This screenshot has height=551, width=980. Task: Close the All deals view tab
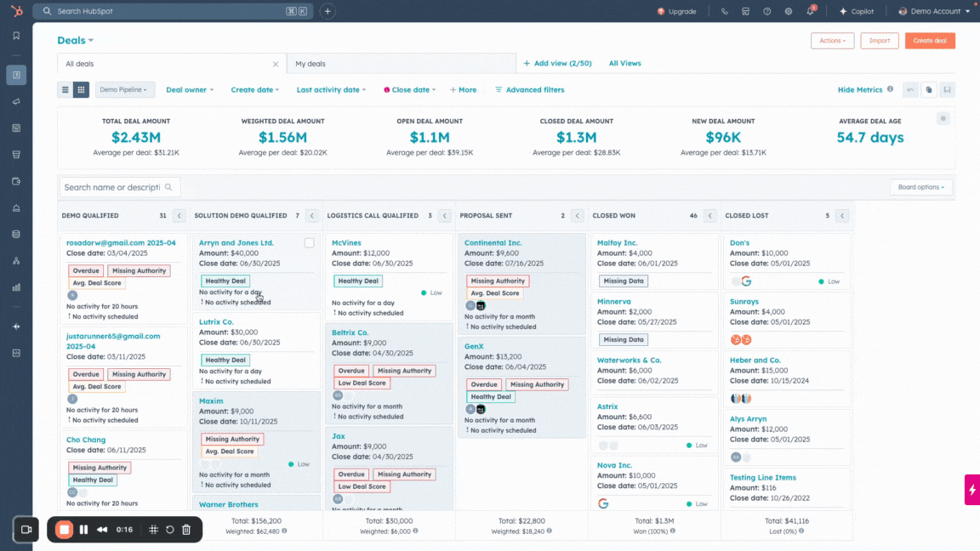tap(276, 65)
